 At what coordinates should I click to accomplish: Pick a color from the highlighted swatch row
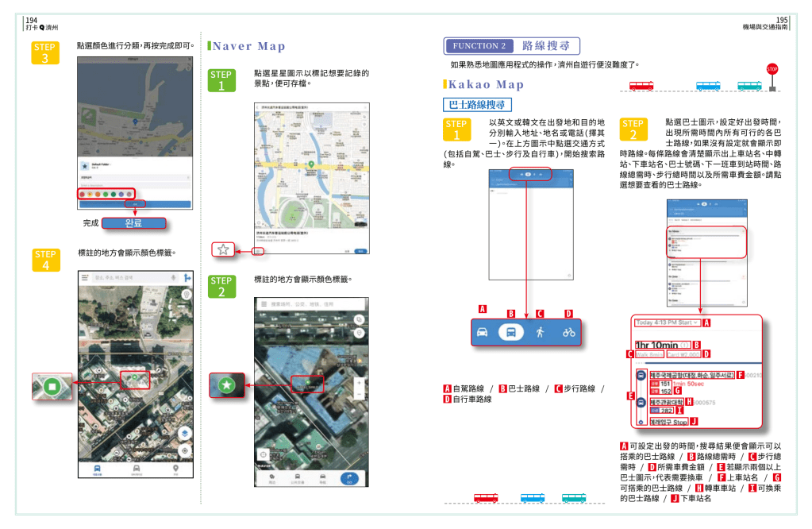(106, 194)
